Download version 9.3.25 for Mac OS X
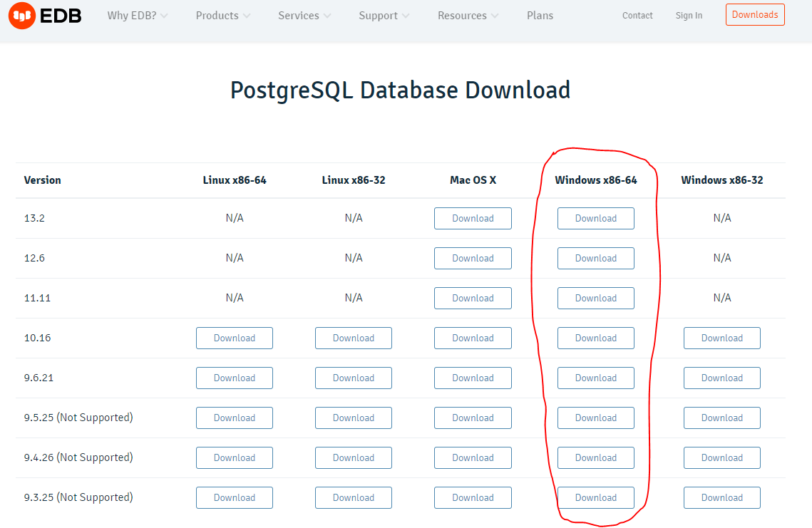Screen dimensions: 812x528 (473, 497)
